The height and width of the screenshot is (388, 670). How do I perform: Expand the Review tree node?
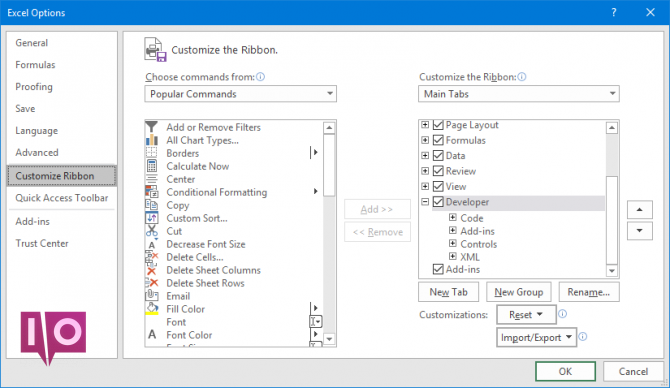click(425, 171)
